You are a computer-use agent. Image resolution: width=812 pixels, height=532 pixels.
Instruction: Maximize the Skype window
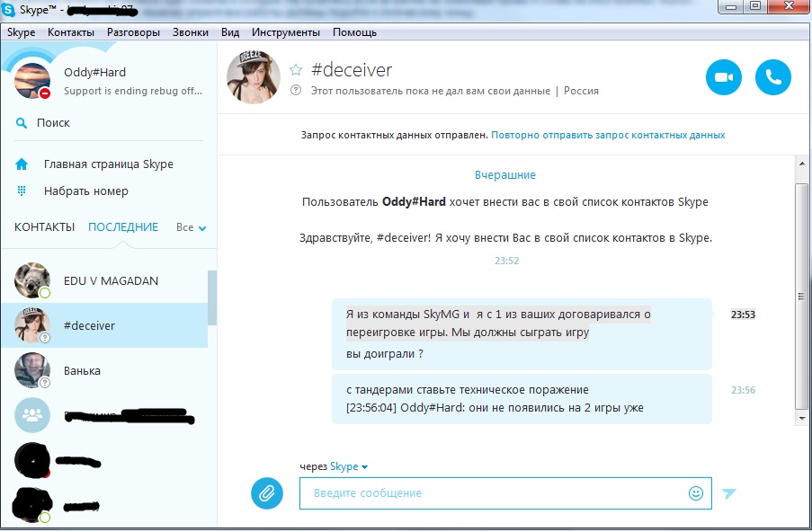point(755,6)
